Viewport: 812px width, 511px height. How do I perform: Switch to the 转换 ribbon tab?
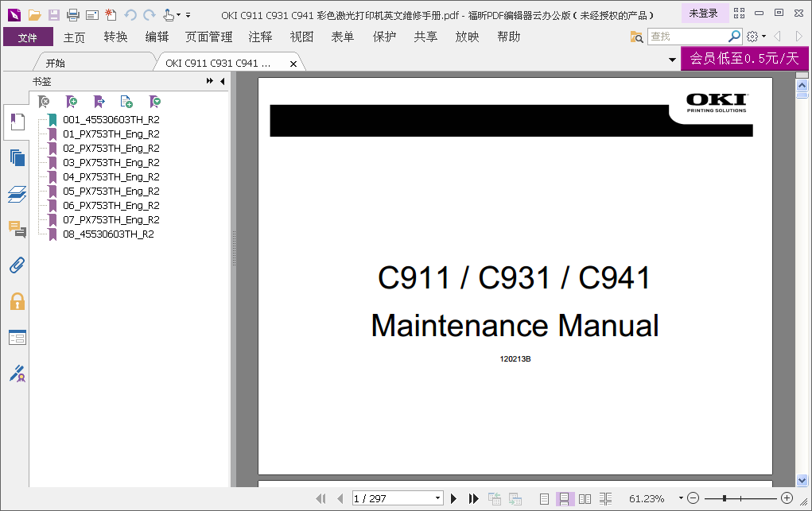(115, 37)
